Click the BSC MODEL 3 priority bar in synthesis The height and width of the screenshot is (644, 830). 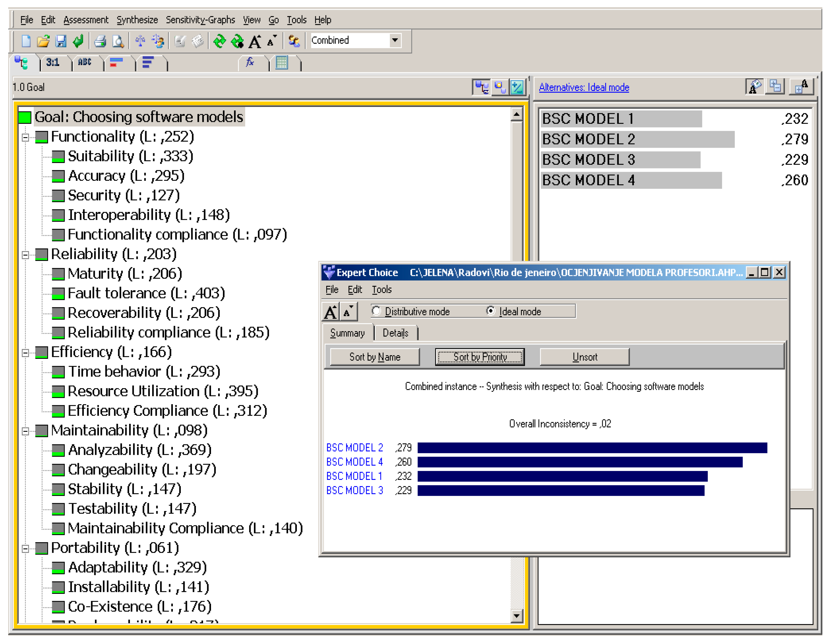tap(561, 491)
